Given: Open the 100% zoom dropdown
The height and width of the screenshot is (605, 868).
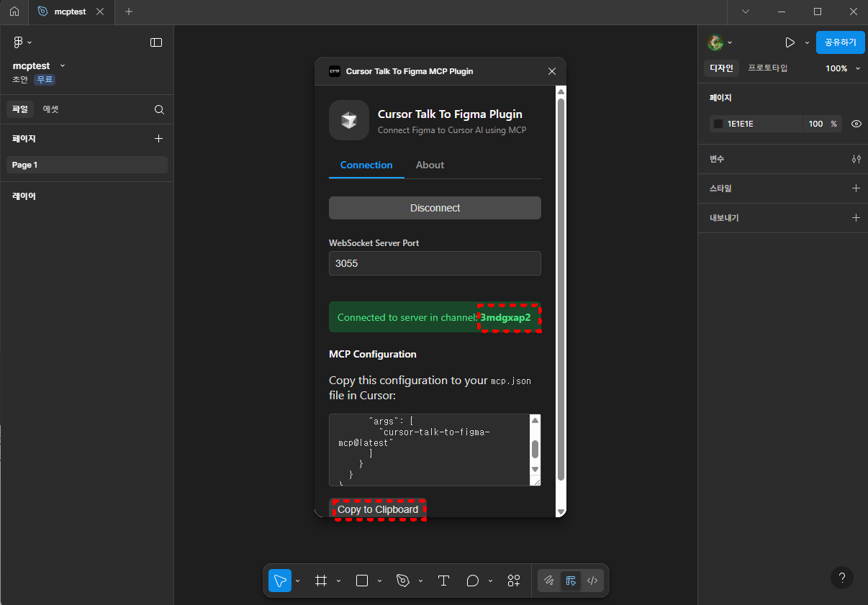Looking at the screenshot, I should (x=843, y=68).
